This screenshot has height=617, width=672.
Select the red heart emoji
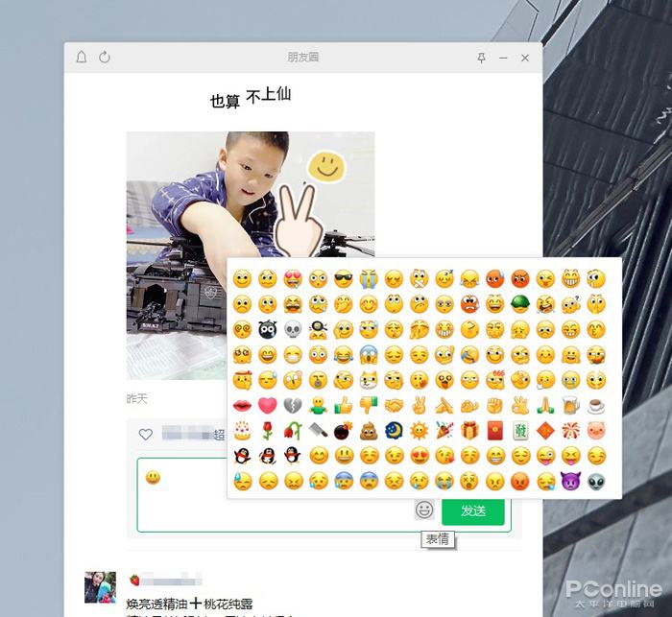click(268, 405)
